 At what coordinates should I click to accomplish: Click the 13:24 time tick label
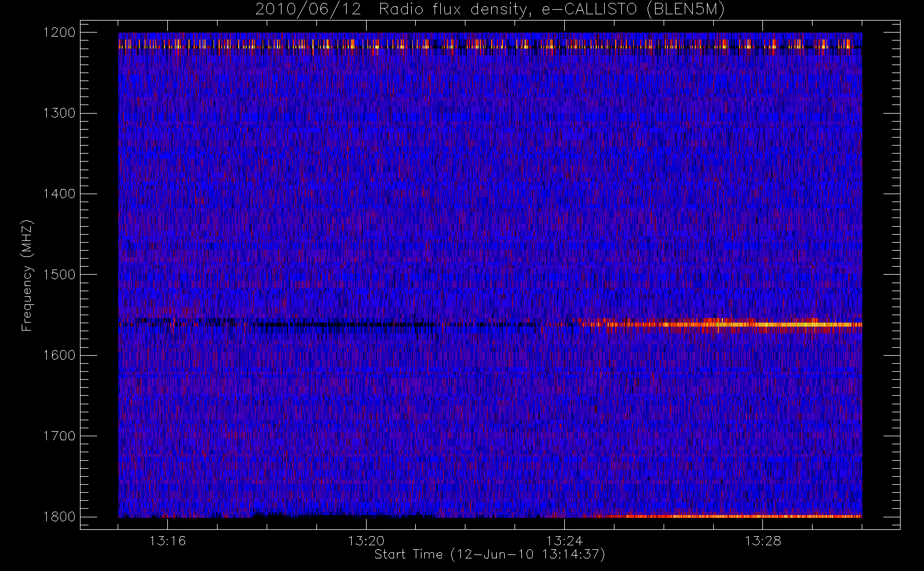pos(565,541)
